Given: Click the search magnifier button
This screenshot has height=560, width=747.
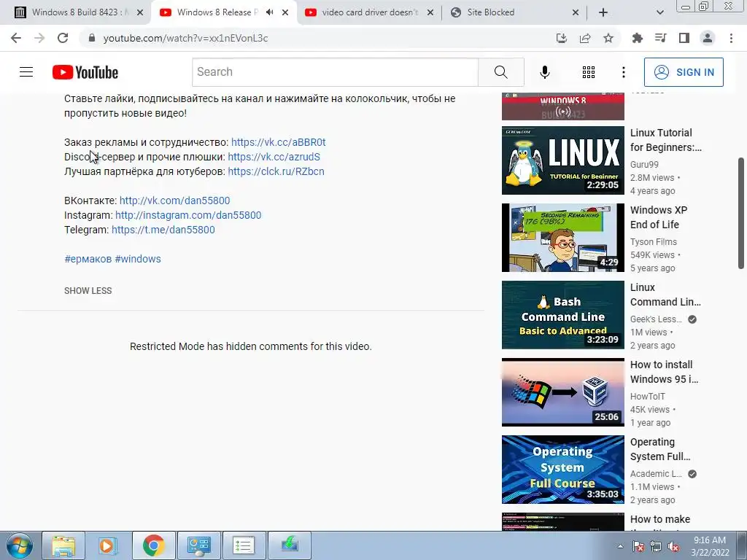Looking at the screenshot, I should pos(500,72).
